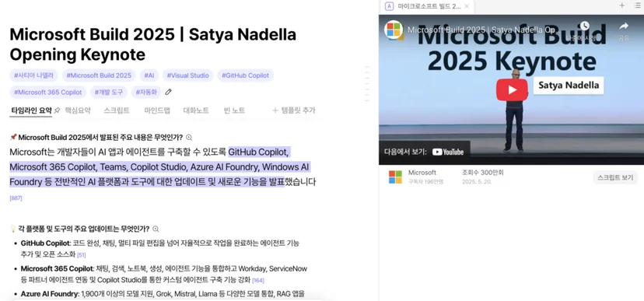Image resolution: width=644 pixels, height=301 pixels.
Task: Click the 구독자 196만명 subscriber text
Action: coord(425,181)
